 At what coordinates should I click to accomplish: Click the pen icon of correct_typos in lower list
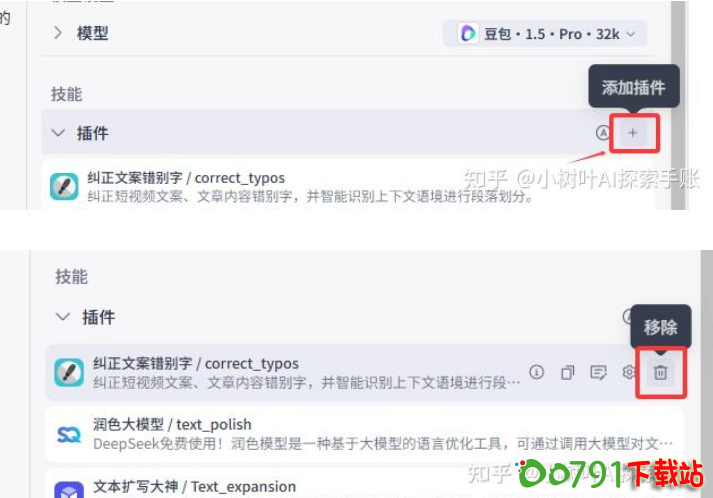tap(69, 372)
